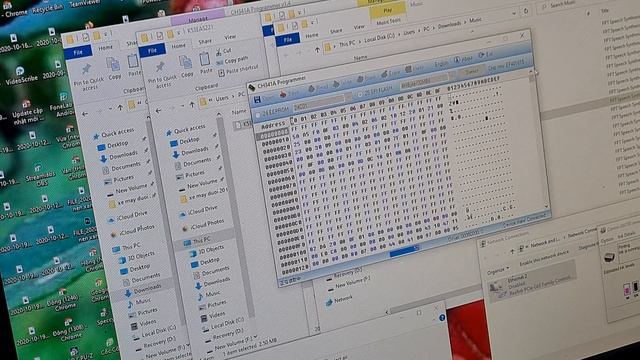This screenshot has width=640, height=360.
Task: Go back in the middle Explorer window
Action: (x=158, y=111)
